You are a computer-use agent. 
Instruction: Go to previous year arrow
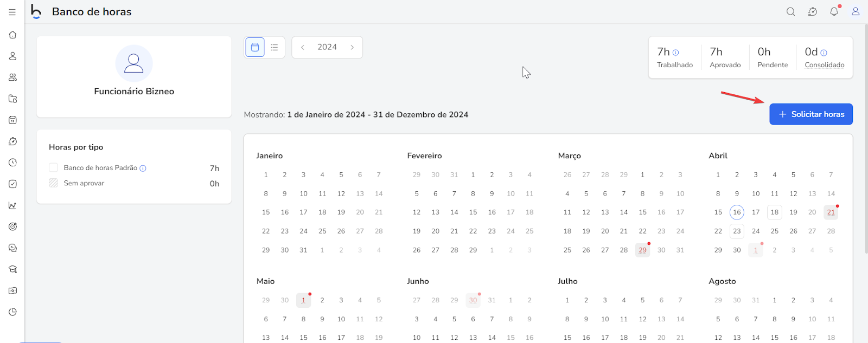303,47
